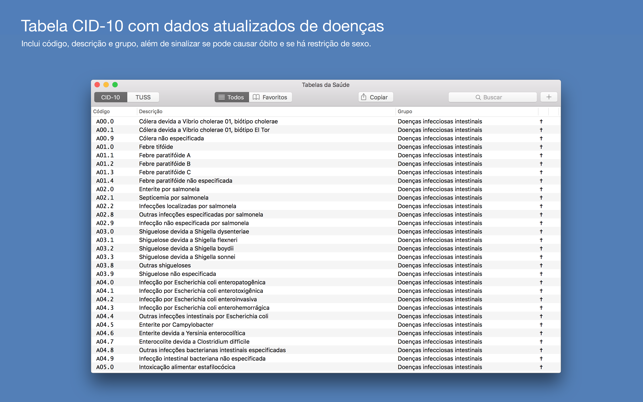
Task: Select row 'Shiguelose devida a Shigella flexneri'
Action: (326, 240)
